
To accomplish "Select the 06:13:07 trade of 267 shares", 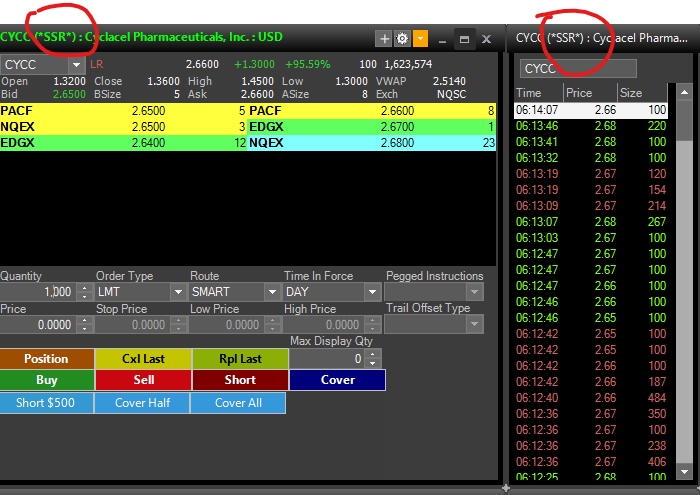I will point(591,222).
